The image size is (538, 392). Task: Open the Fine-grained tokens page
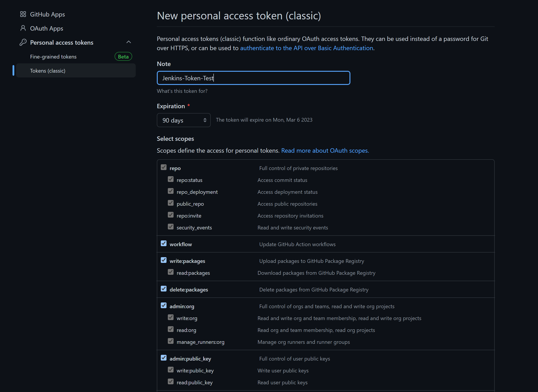click(x=53, y=57)
